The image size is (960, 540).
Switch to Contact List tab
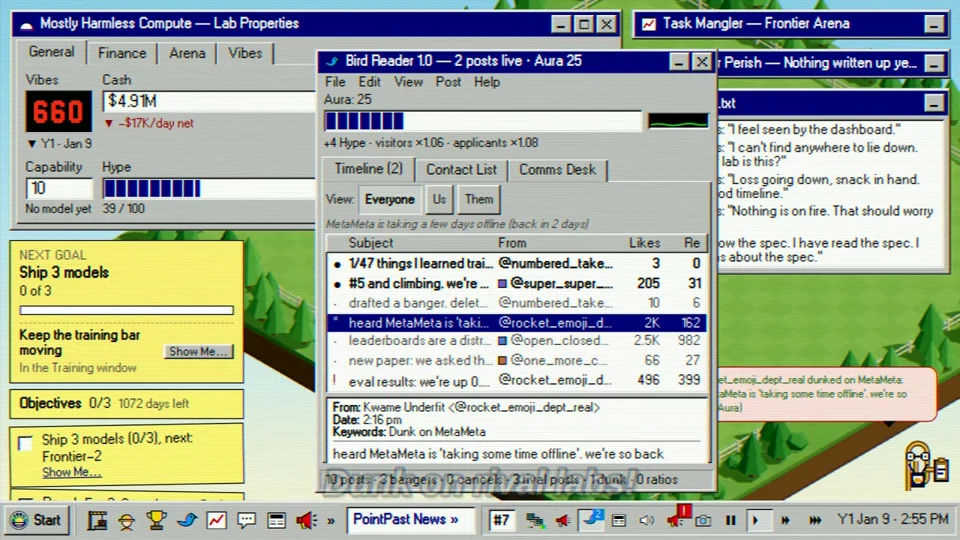[x=461, y=170]
